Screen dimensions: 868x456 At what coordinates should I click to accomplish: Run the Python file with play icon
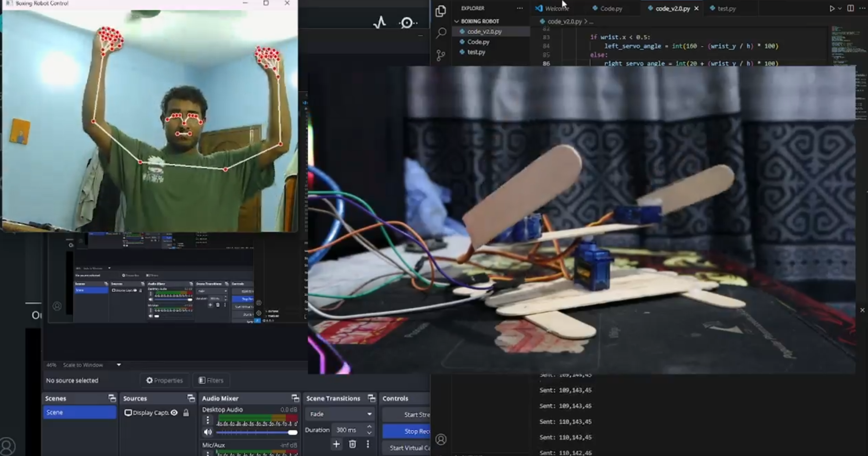(x=832, y=8)
